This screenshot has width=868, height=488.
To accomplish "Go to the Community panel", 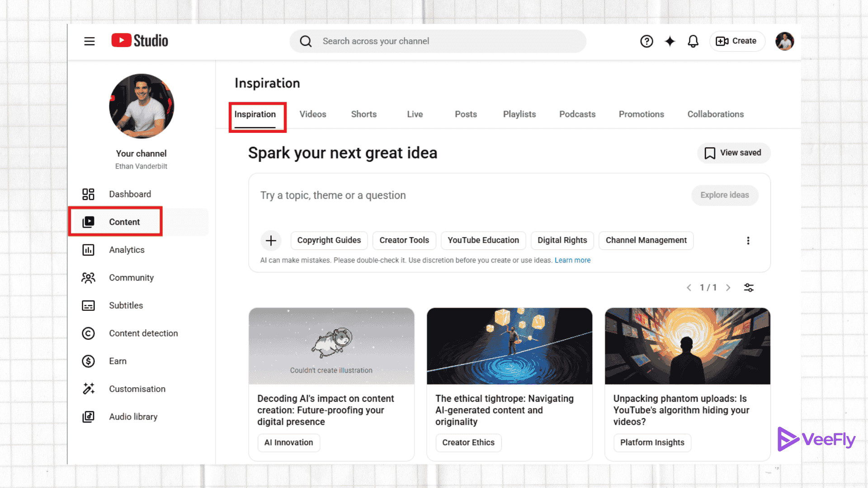I will [131, 277].
